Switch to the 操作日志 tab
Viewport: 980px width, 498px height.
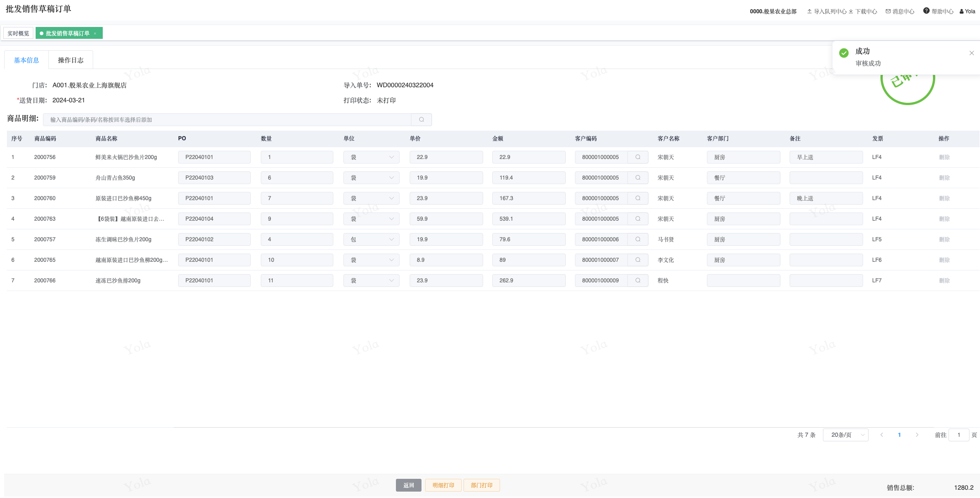[71, 60]
